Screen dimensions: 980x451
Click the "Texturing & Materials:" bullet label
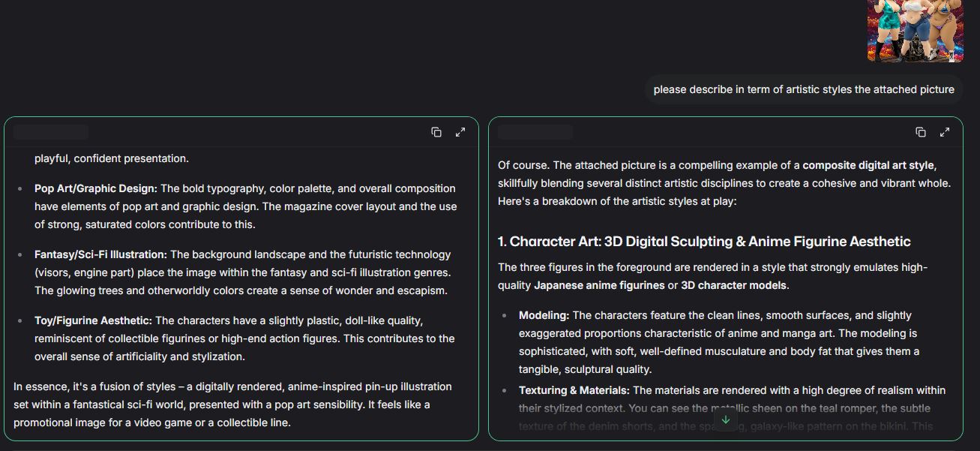point(574,390)
